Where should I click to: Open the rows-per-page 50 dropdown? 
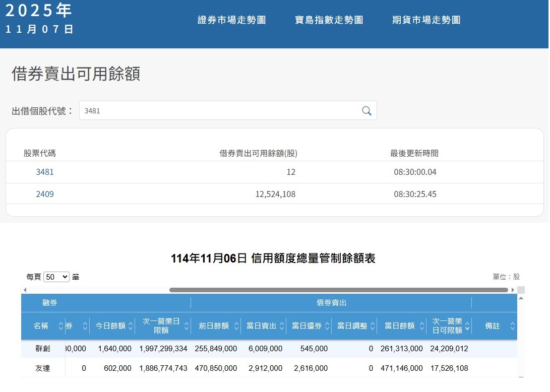pyautogui.click(x=56, y=277)
